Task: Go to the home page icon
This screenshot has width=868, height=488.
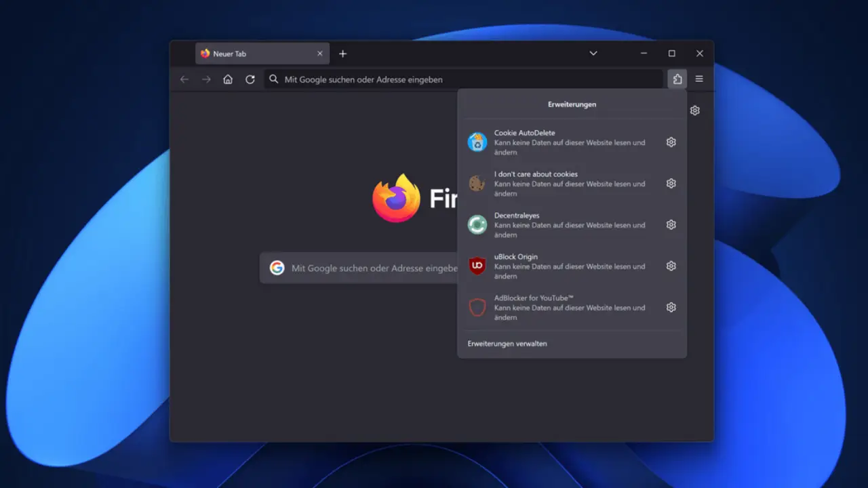Action: (x=228, y=79)
